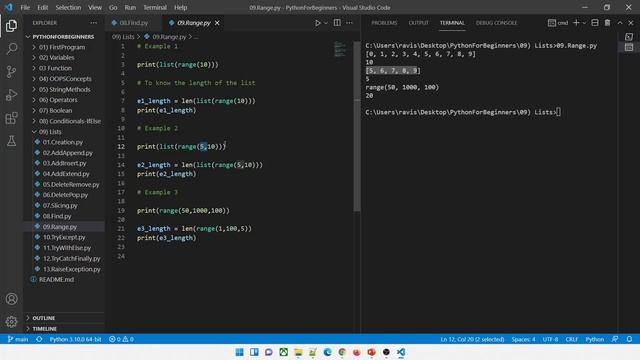
Task: Open Explorer Views and More Actions ellipsis
Action: (x=93, y=23)
